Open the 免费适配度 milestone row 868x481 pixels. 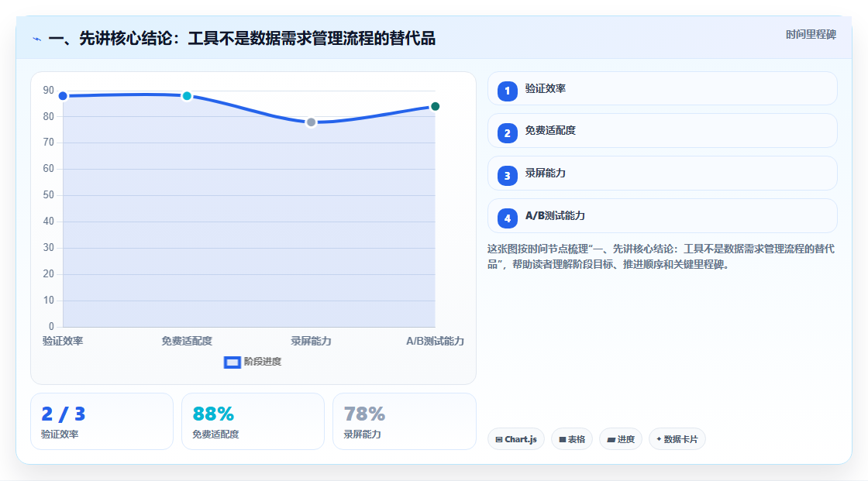pyautogui.click(x=662, y=131)
